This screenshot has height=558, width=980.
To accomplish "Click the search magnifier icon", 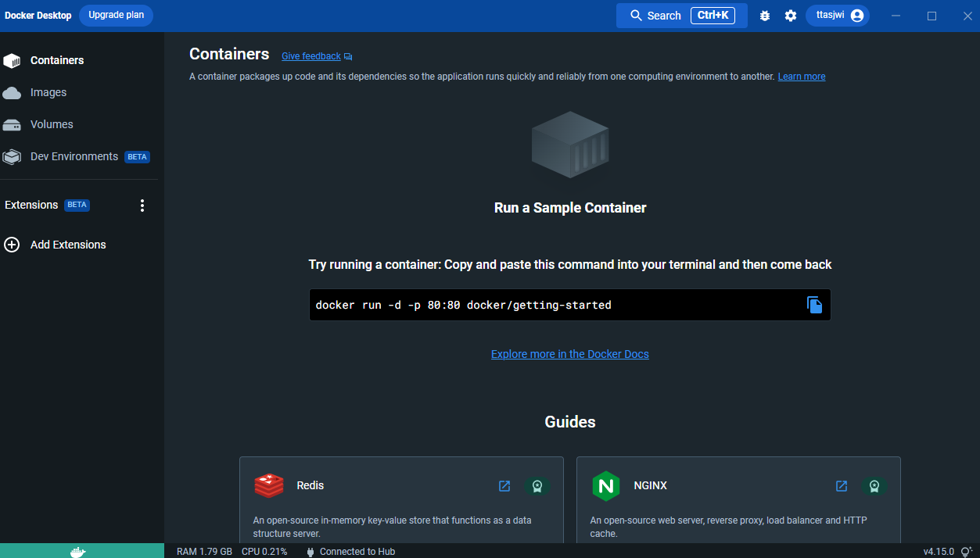I will click(636, 16).
